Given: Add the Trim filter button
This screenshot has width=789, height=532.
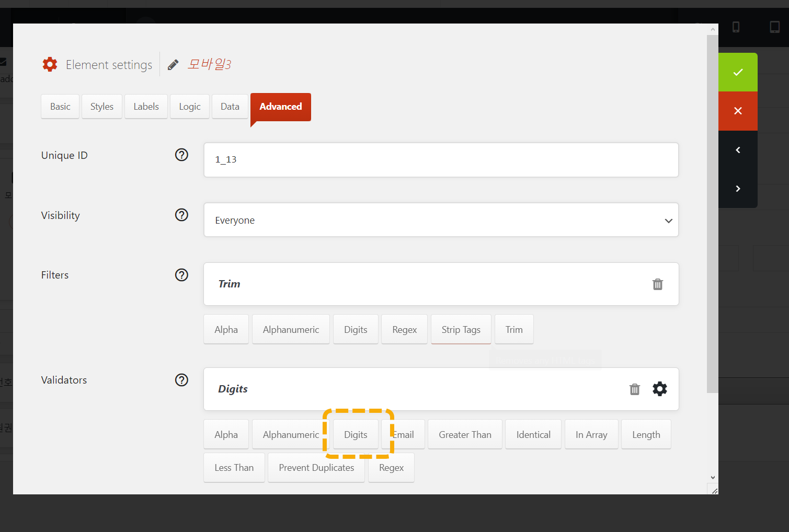Looking at the screenshot, I should 514,330.
